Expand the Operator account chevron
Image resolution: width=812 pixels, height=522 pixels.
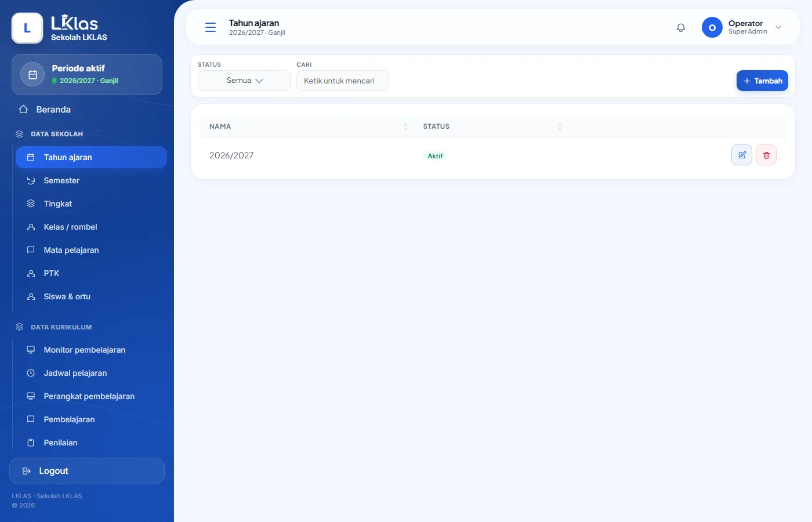(778, 27)
